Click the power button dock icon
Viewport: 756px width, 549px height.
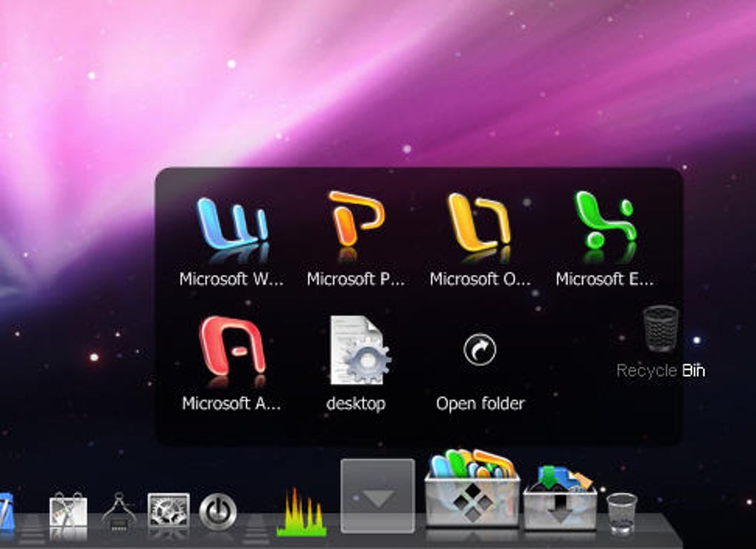click(x=218, y=511)
